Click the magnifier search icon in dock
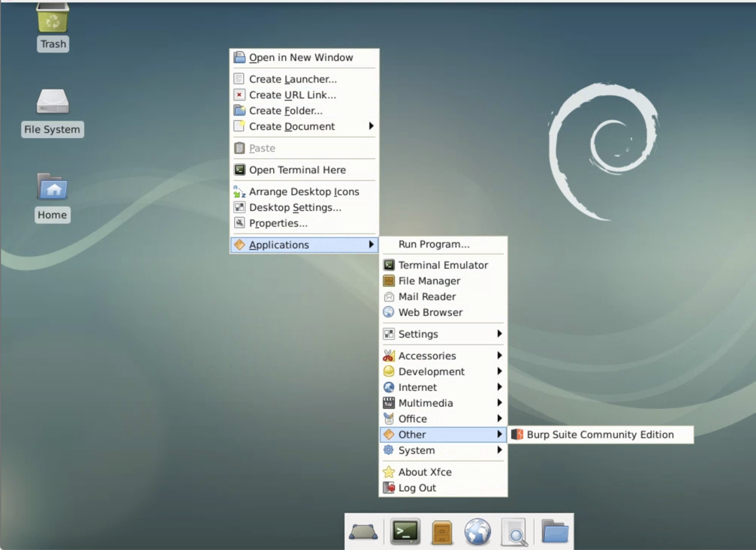The height and width of the screenshot is (550, 756). 514,532
